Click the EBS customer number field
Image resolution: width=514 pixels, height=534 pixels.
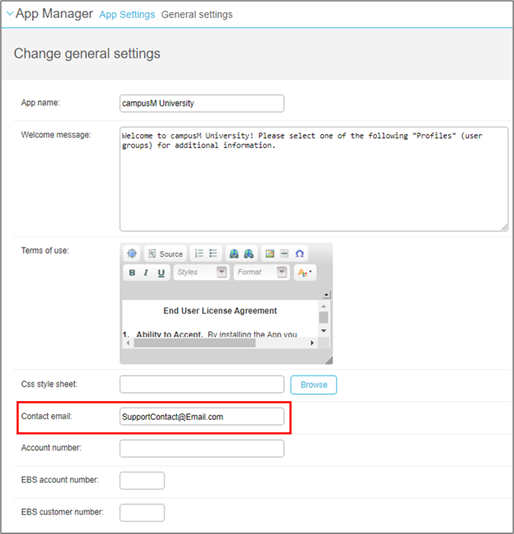coord(142,513)
